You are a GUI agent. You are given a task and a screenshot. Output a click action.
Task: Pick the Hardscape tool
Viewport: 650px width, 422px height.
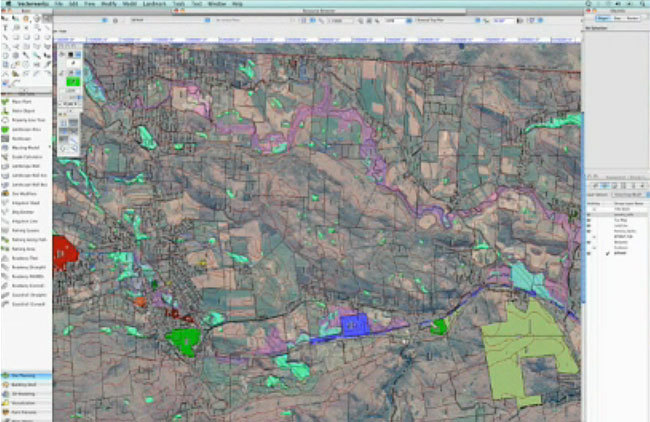pyautogui.click(x=22, y=138)
